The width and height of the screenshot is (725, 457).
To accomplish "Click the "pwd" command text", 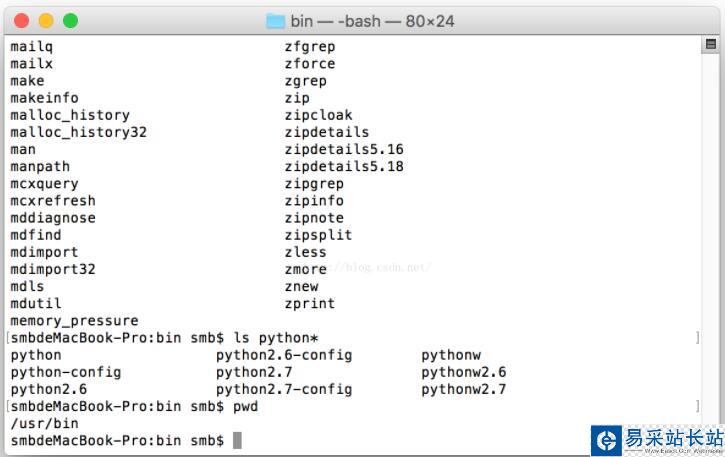I will (244, 406).
